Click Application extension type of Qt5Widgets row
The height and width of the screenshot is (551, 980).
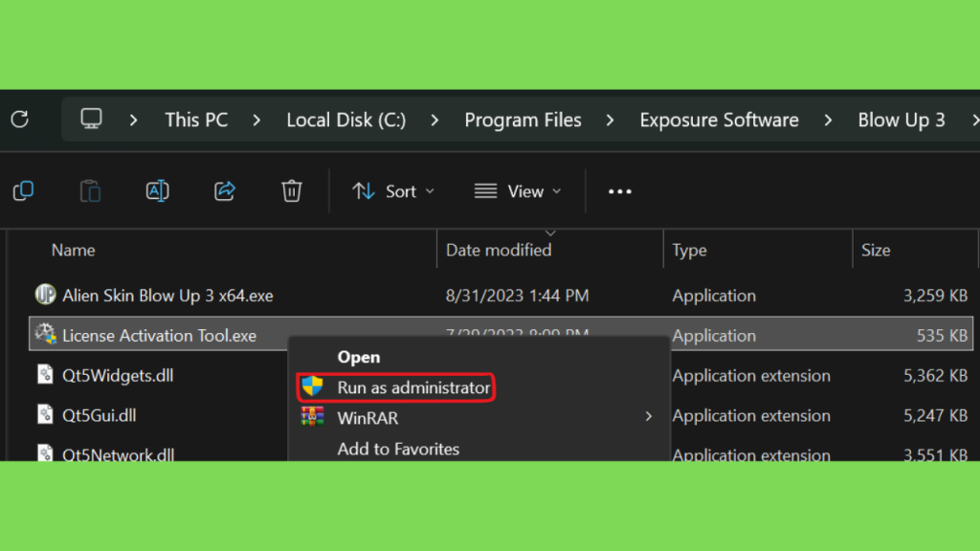coord(751,375)
